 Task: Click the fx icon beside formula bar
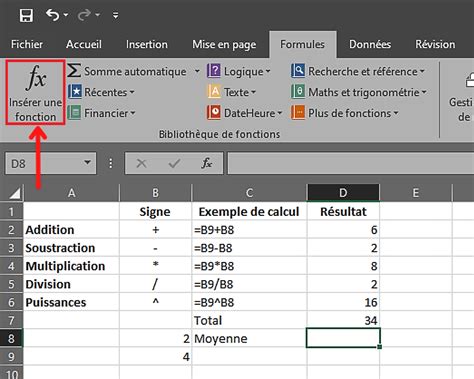coord(206,163)
